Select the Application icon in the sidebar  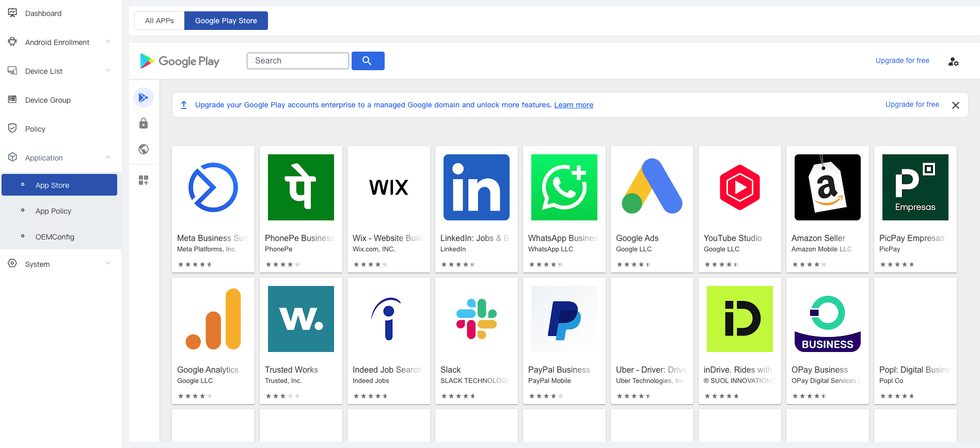pos(12,157)
